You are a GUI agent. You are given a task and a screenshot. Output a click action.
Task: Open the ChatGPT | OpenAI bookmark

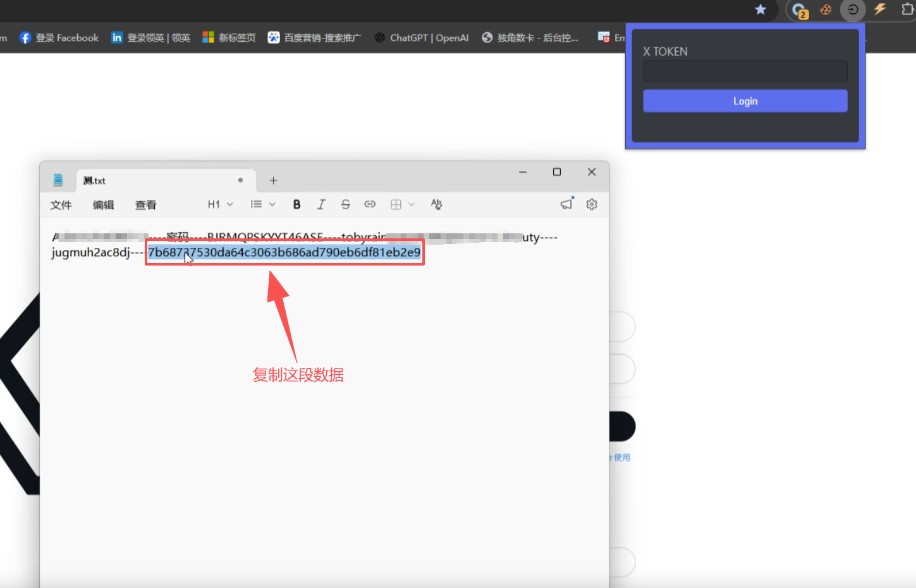coord(422,38)
